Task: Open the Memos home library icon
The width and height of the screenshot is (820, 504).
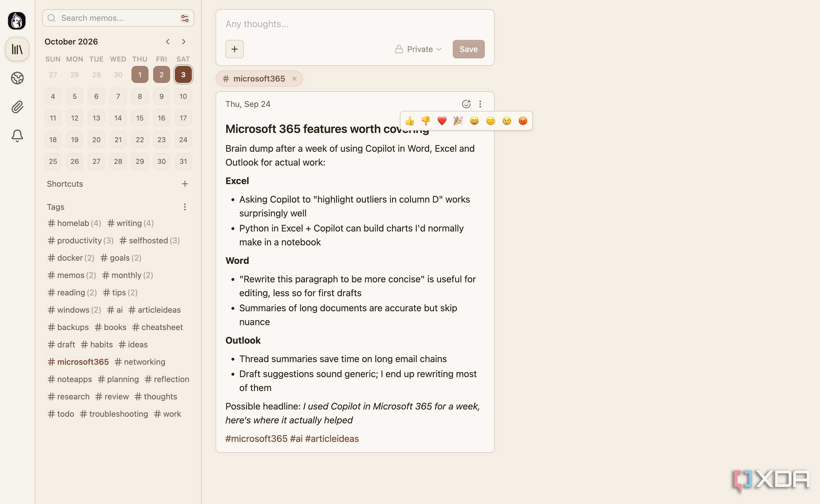Action: (17, 49)
